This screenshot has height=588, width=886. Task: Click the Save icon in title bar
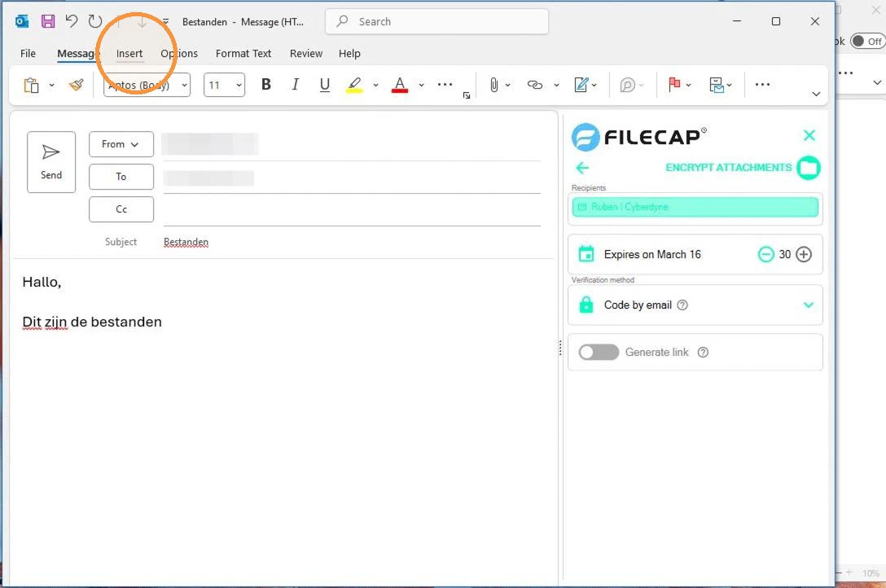(48, 21)
